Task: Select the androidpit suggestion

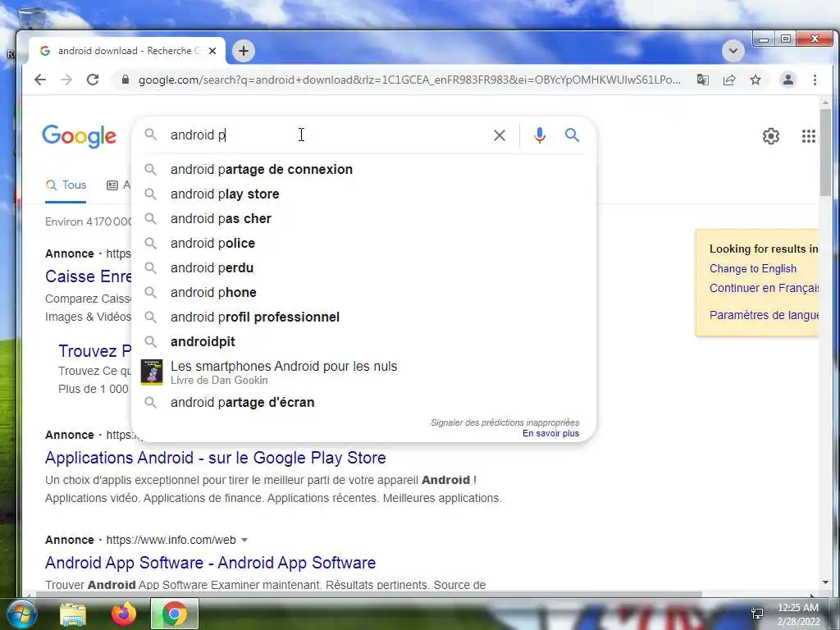Action: pos(363,342)
